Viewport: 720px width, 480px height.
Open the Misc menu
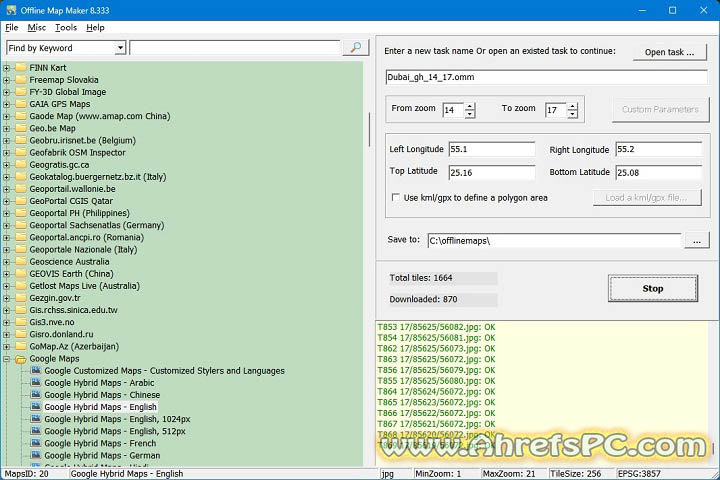pos(37,28)
